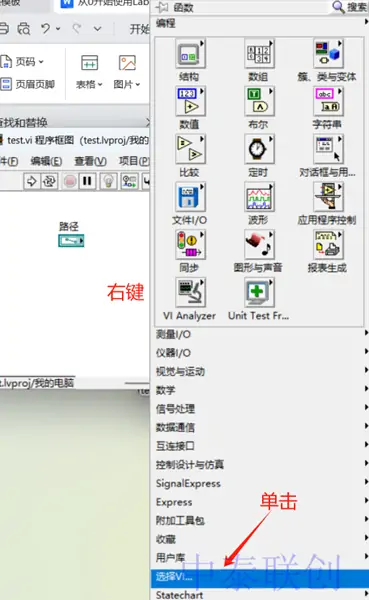The height and width of the screenshot is (600, 369).
Task: Expand the 视觉与运动 submenu
Action: (260, 372)
